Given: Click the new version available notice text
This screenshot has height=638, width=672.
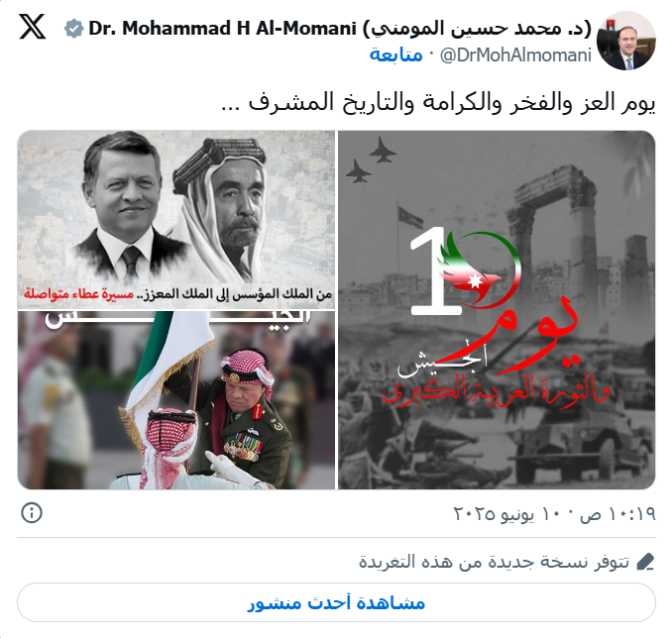Looking at the screenshot, I should point(494,562).
